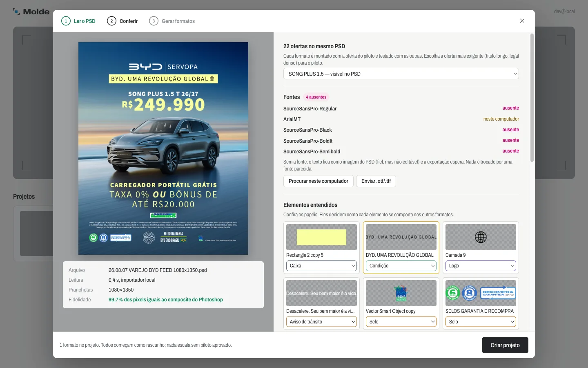
Task: Click the Projetos heading in the background window
Action: coord(24,197)
